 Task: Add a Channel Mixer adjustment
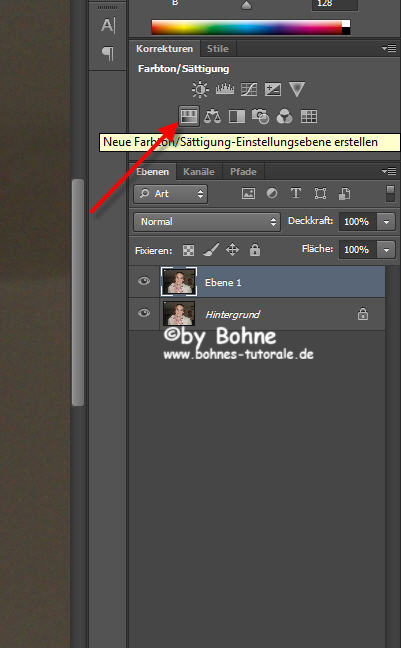click(284, 116)
